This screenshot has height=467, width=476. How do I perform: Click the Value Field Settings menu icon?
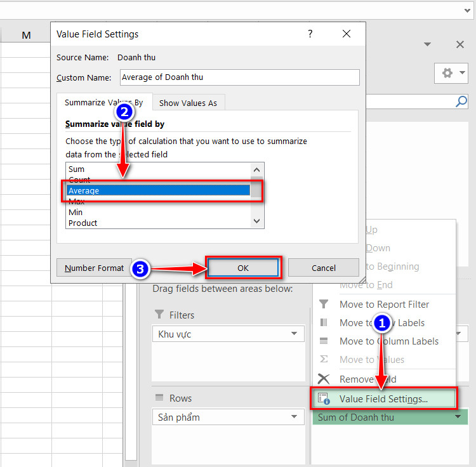(x=324, y=398)
